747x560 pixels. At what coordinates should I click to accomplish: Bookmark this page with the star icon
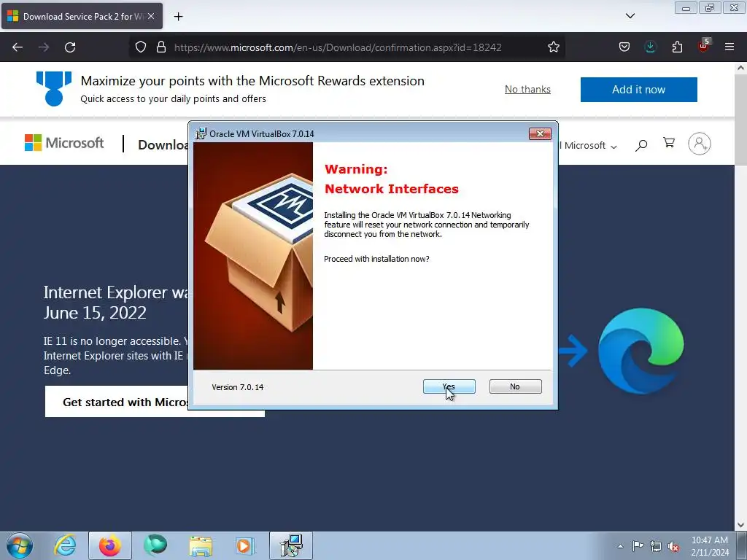(x=553, y=47)
